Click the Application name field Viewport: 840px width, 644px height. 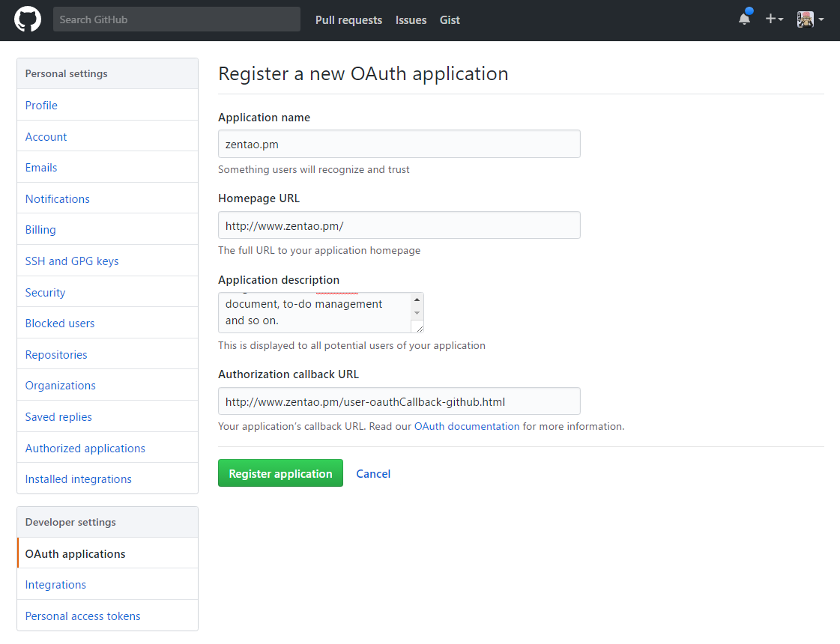(x=399, y=144)
